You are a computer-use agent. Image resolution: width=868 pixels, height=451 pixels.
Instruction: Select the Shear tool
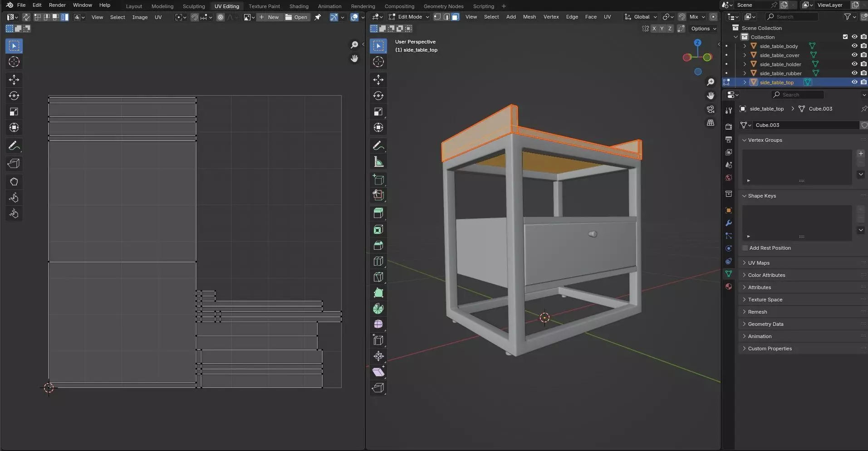378,372
